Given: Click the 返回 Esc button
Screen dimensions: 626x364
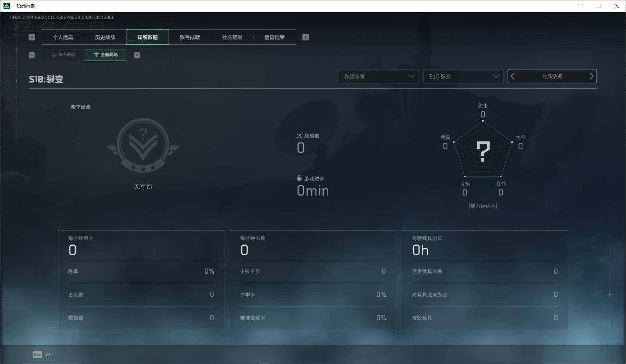Looking at the screenshot, I should click(43, 355).
